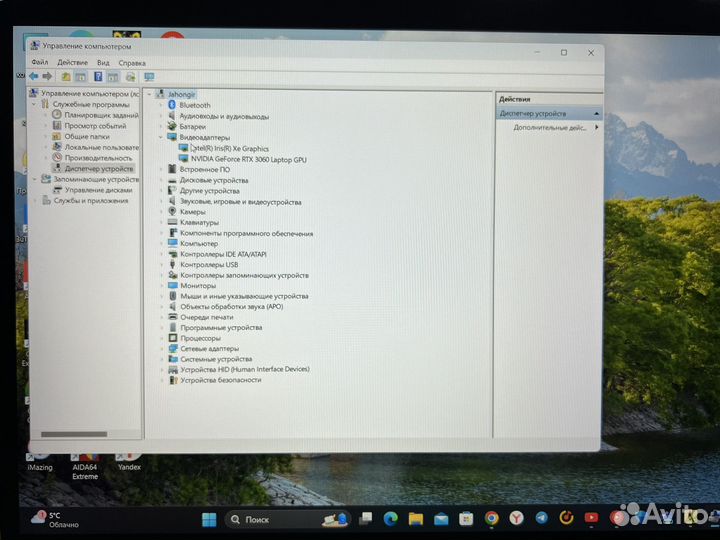
Task: Expand the Сетевые адаптеры category
Action: pos(161,348)
